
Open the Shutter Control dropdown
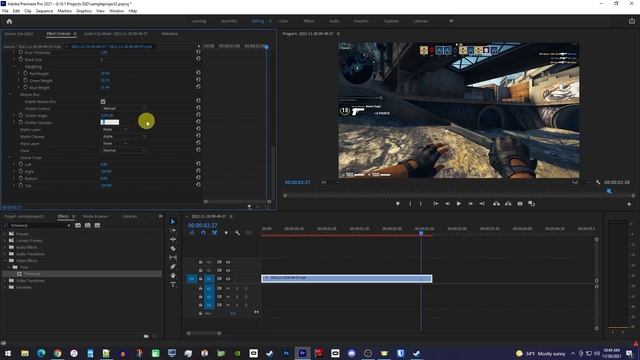(124, 108)
